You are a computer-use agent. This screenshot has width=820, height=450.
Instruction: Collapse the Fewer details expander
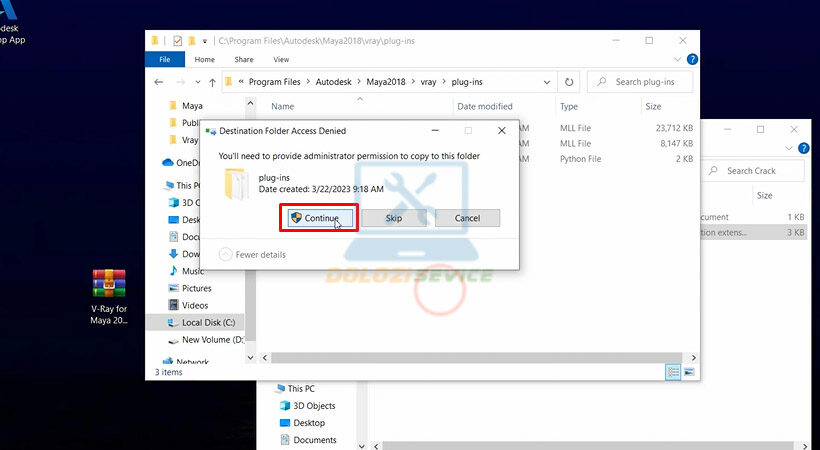point(225,254)
